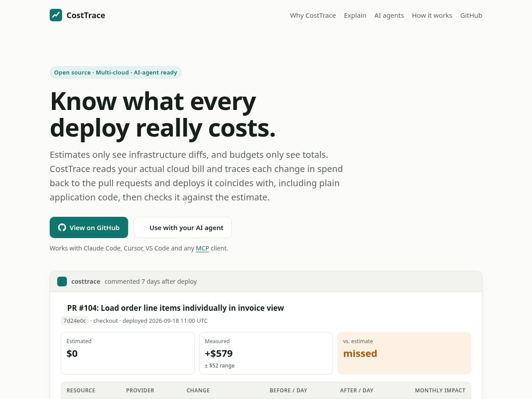Open the Why CostTrace nav item
Viewport: 532px width, 399px height.
coord(313,16)
